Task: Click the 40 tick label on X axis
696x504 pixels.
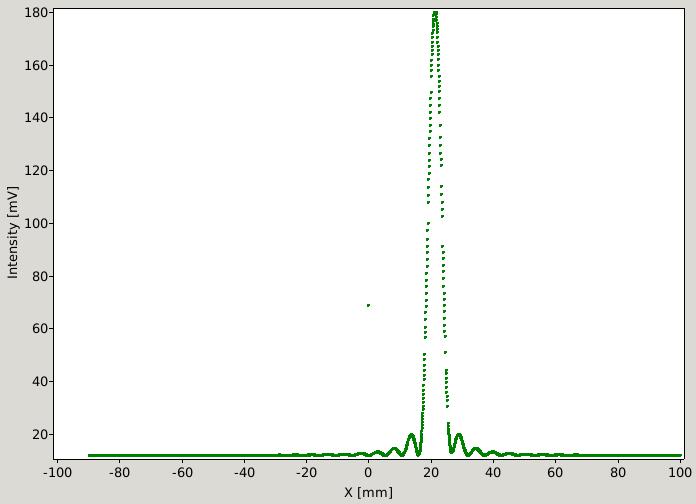Action: coord(493,472)
